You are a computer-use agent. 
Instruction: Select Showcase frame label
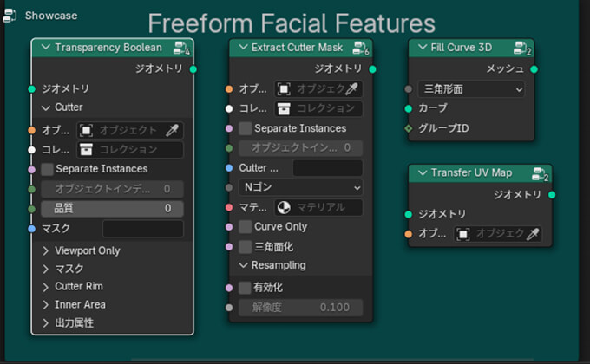pyautogui.click(x=51, y=16)
